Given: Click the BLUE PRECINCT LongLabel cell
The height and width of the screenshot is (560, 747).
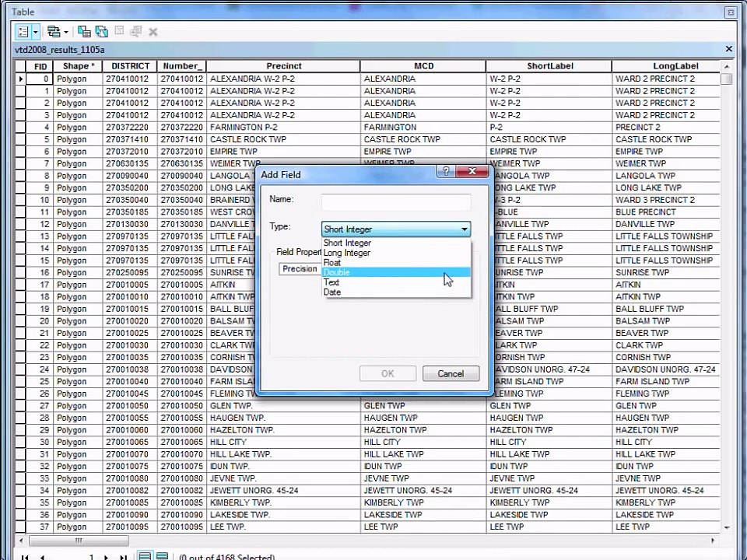Looking at the screenshot, I should point(666,212).
